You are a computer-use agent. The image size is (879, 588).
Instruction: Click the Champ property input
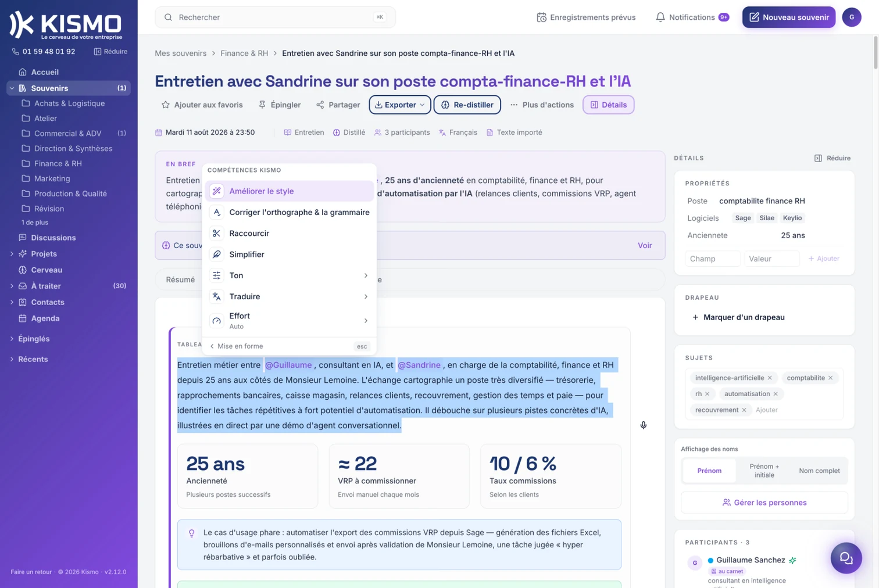pyautogui.click(x=713, y=259)
